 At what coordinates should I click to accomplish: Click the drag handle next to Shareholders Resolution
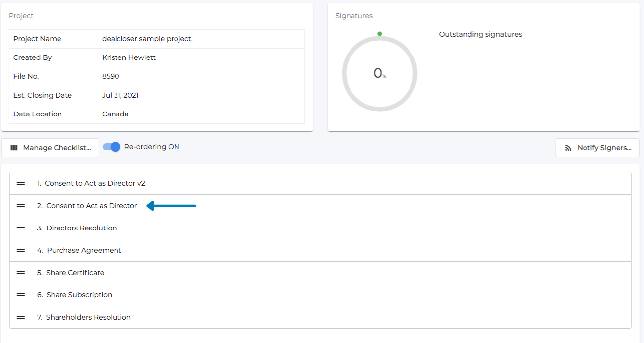click(x=20, y=317)
